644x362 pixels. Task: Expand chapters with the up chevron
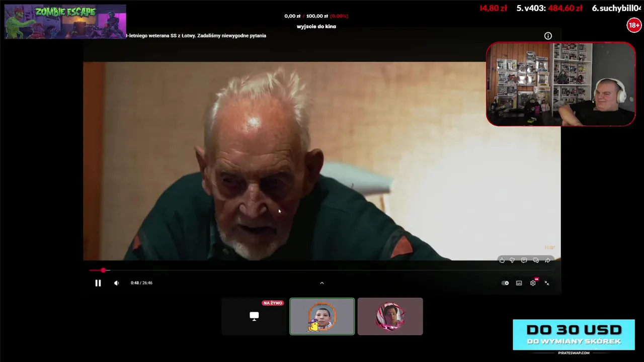[322, 283]
